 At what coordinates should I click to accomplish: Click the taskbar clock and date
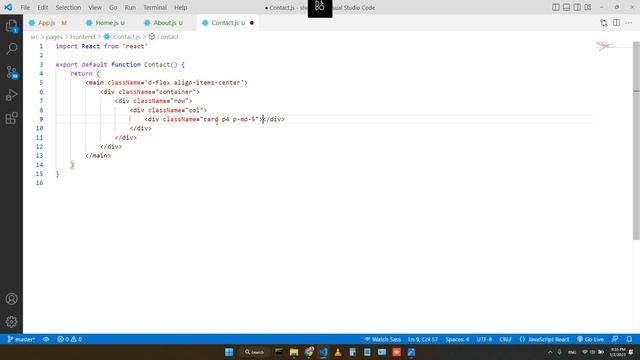coord(618,352)
